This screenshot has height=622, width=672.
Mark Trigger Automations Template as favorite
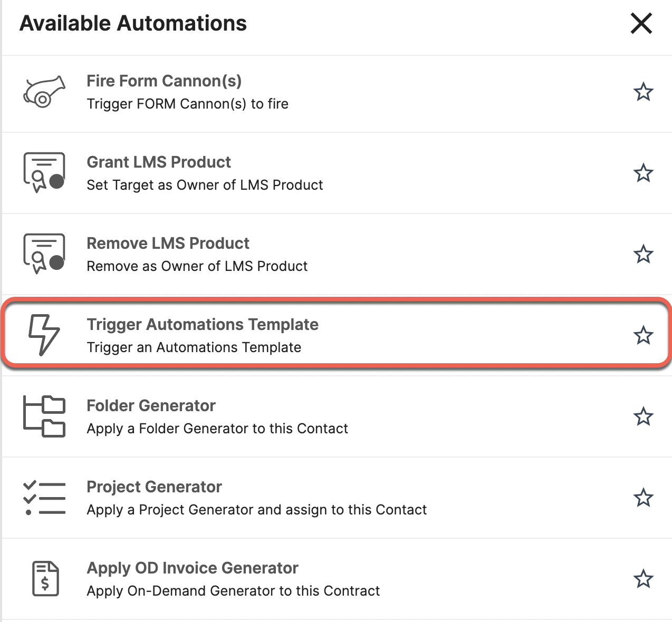pyautogui.click(x=643, y=335)
